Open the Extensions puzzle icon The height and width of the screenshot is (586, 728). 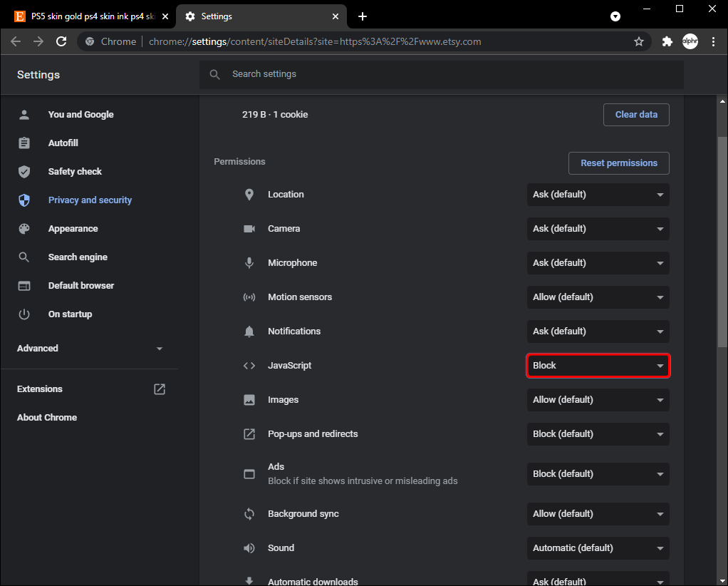pos(667,41)
